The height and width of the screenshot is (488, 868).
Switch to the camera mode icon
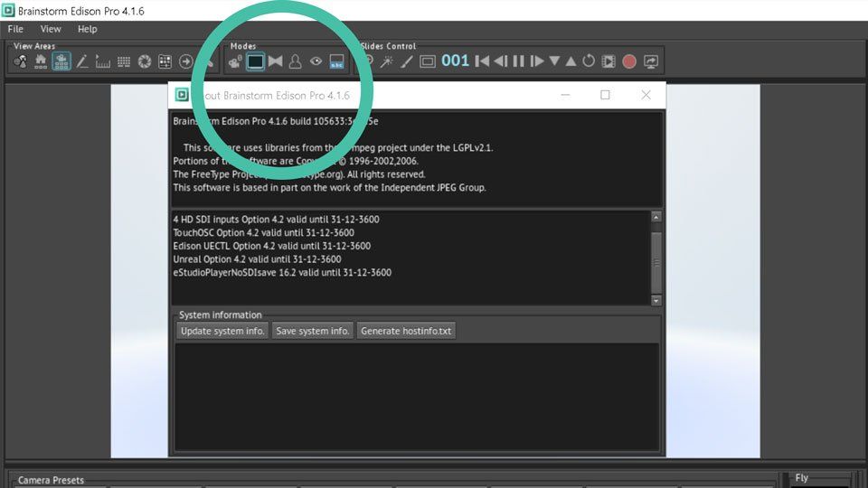[235, 61]
